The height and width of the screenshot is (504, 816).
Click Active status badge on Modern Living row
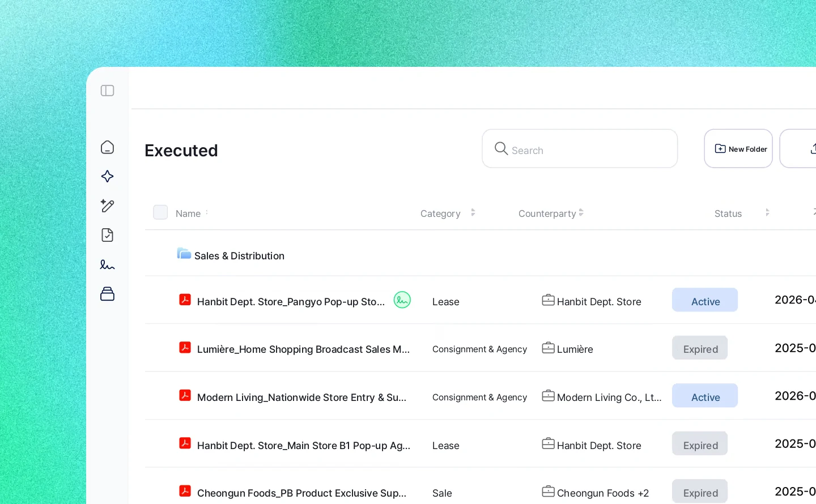click(x=705, y=396)
